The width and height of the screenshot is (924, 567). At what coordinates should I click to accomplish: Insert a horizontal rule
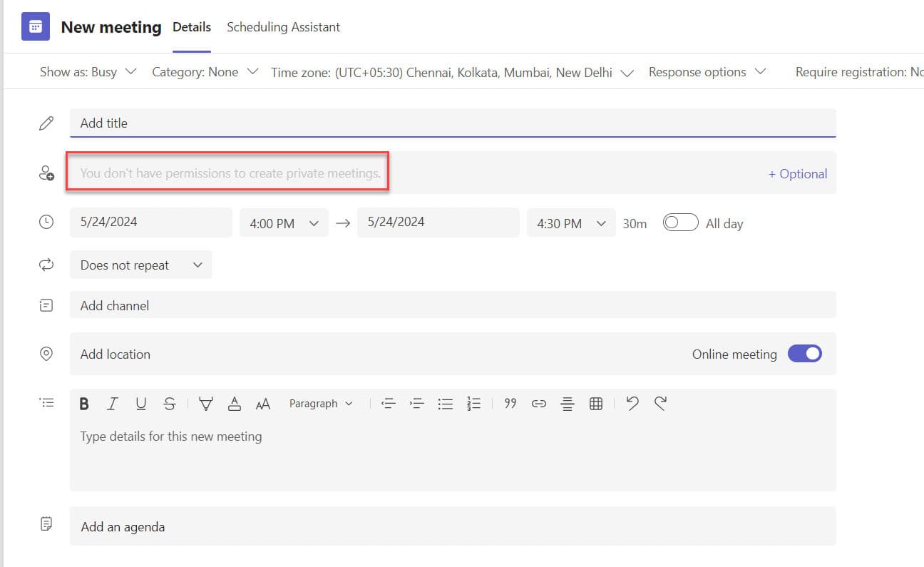click(568, 404)
